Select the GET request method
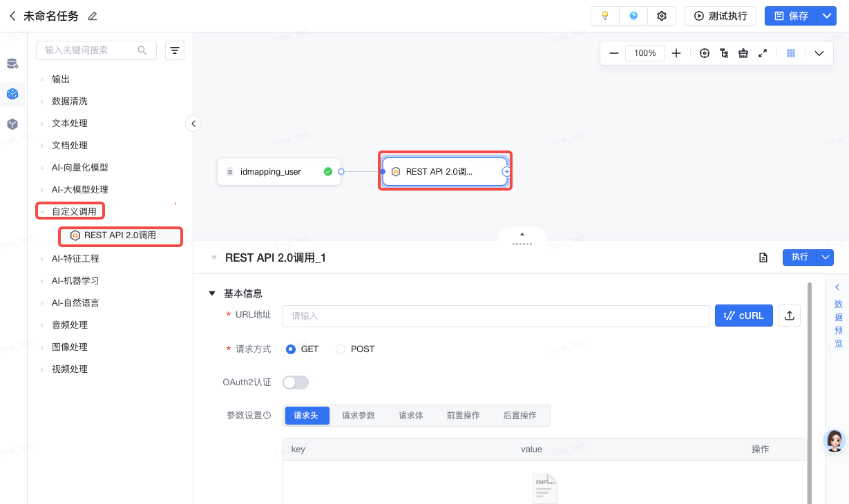Image resolution: width=849 pixels, height=504 pixels. point(291,349)
